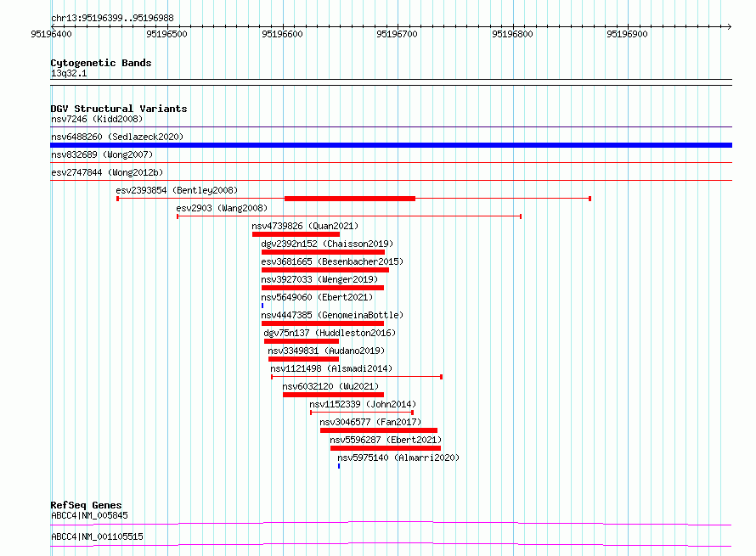
Task: Open the ABCC4|NM_005845 RefSeq gene label
Action: (90, 515)
